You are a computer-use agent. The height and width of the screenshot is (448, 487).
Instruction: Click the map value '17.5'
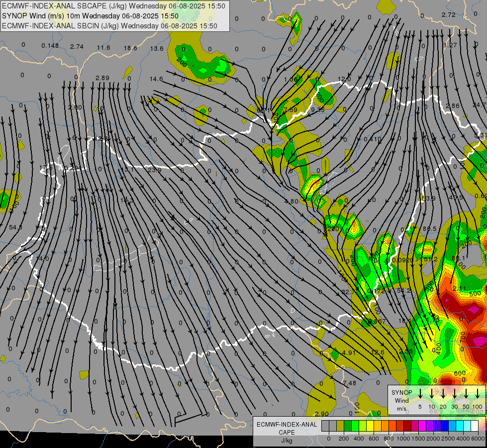click(x=46, y=168)
